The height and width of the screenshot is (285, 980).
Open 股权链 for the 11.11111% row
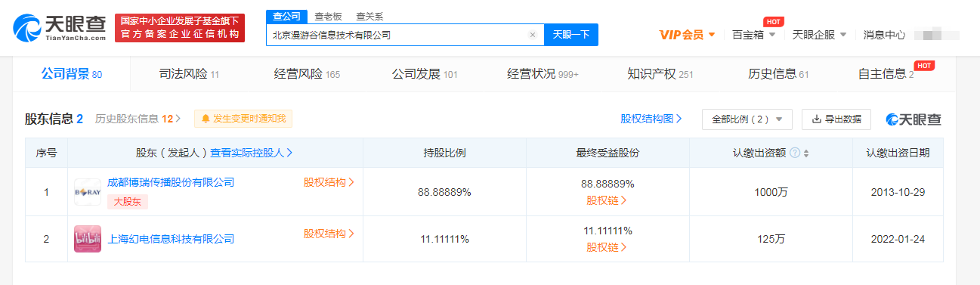click(607, 247)
